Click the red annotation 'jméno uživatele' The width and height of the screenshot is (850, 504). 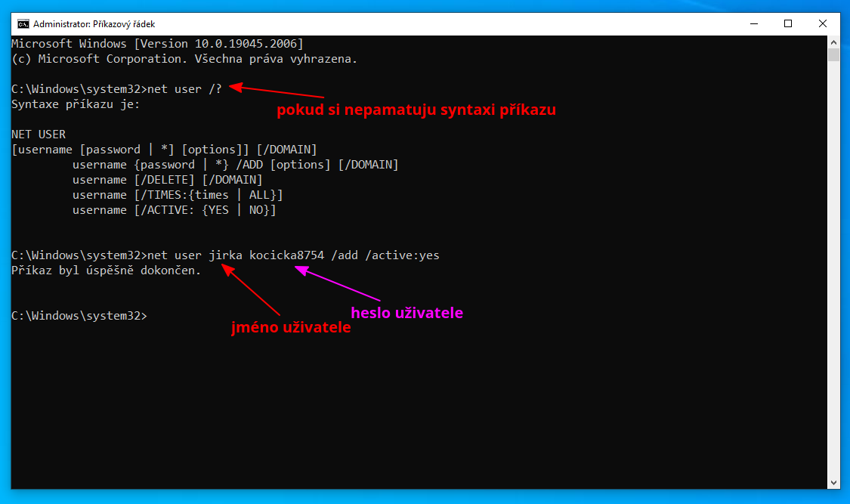(x=291, y=327)
